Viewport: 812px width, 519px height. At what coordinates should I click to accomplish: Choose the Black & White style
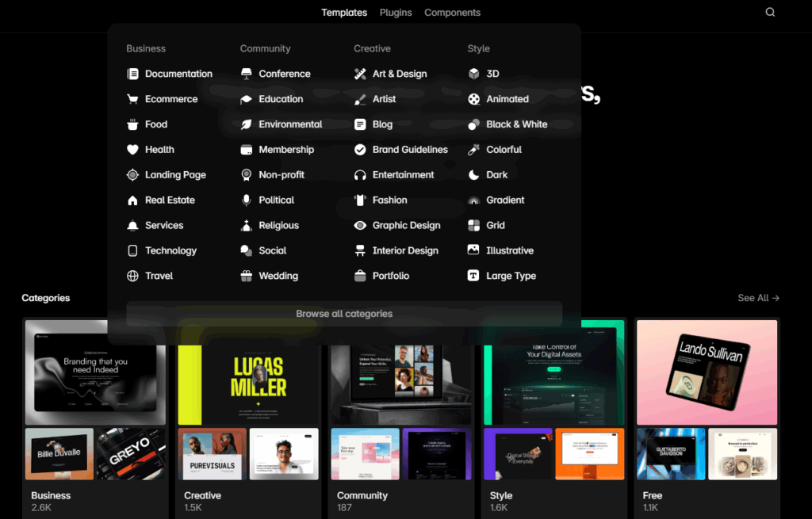coord(516,124)
